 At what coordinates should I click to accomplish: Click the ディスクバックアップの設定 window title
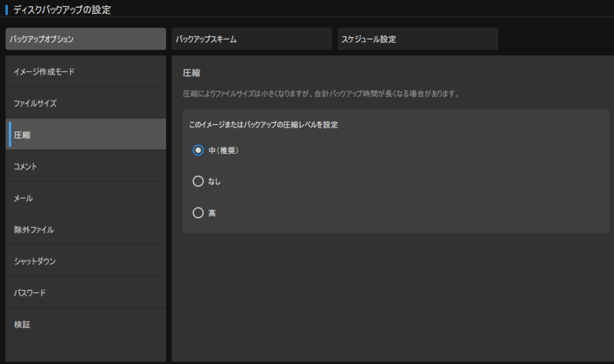point(62,10)
